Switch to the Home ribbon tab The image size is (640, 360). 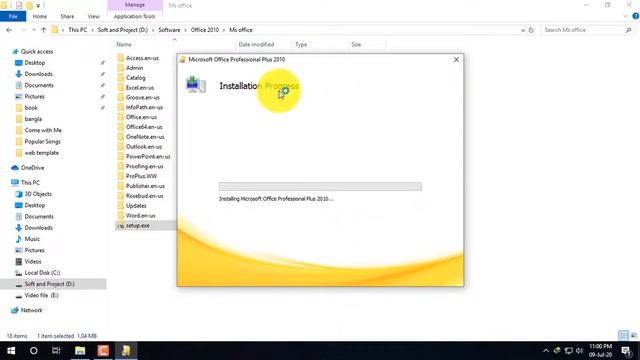40,16
